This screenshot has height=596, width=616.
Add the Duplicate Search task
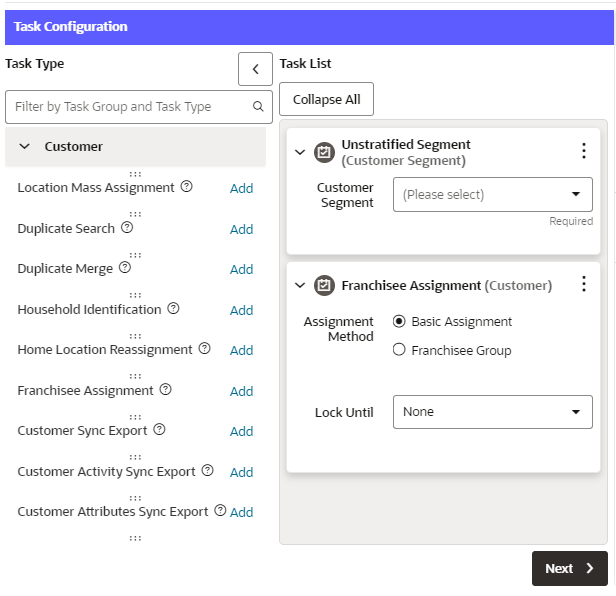[x=242, y=229]
